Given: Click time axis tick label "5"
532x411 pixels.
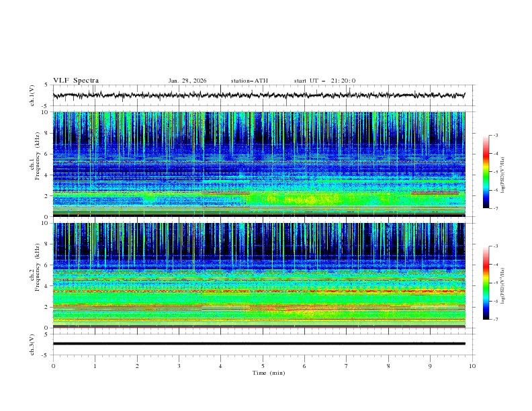Looking at the screenshot, I should (263, 366).
